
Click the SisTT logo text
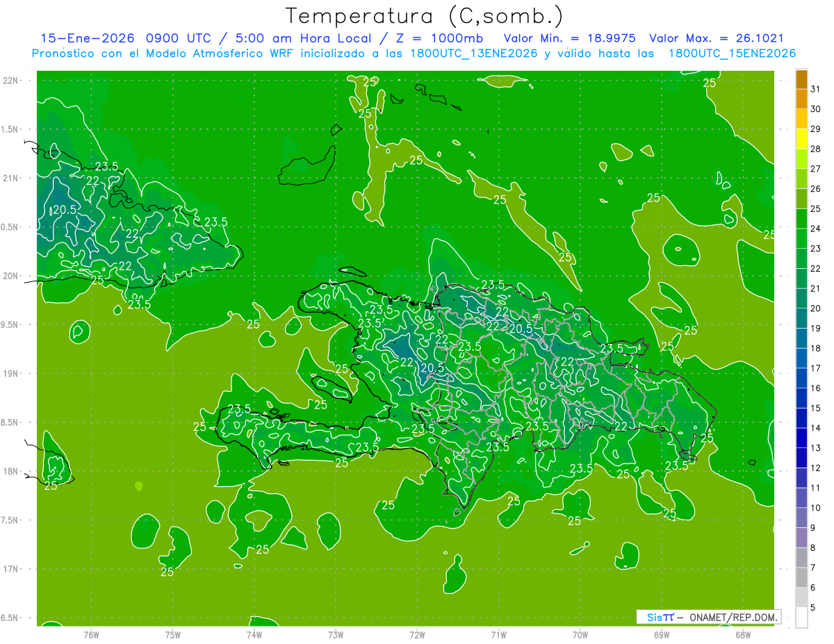point(660,617)
